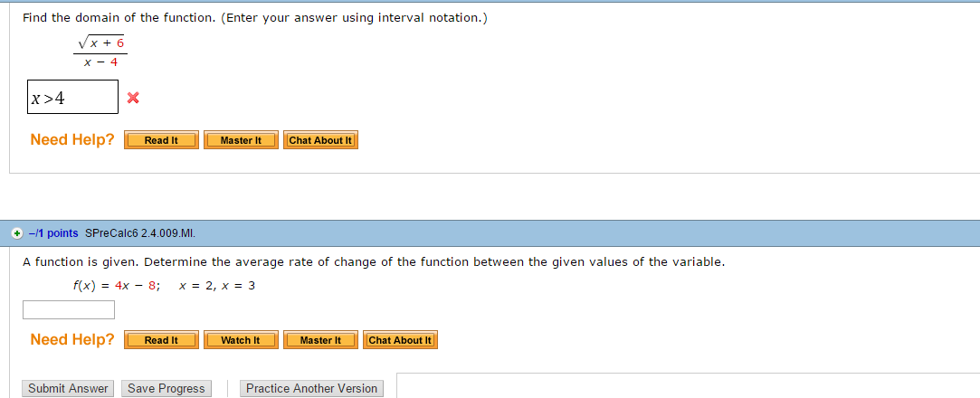Click first Need Help? label
The image size is (980, 398).
point(72,139)
